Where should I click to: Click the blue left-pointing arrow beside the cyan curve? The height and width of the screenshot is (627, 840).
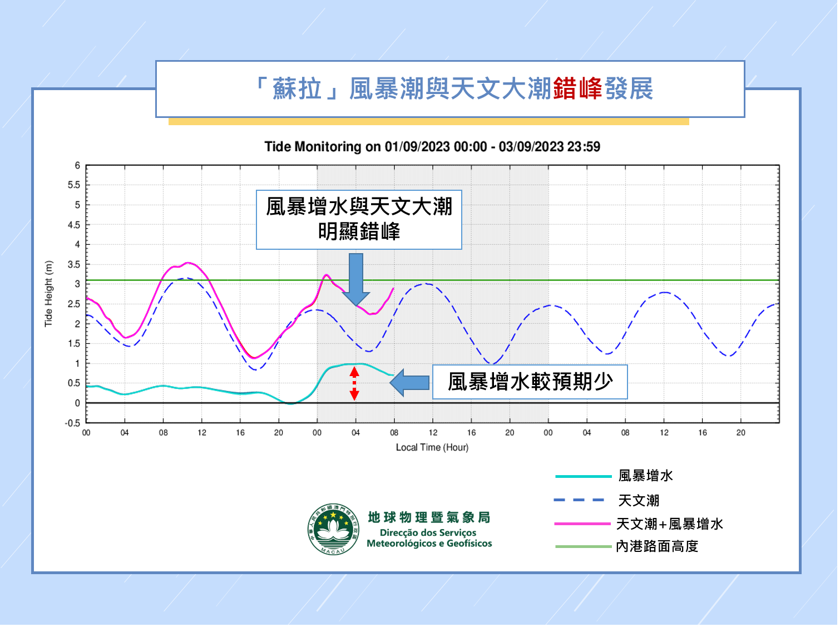click(410, 383)
